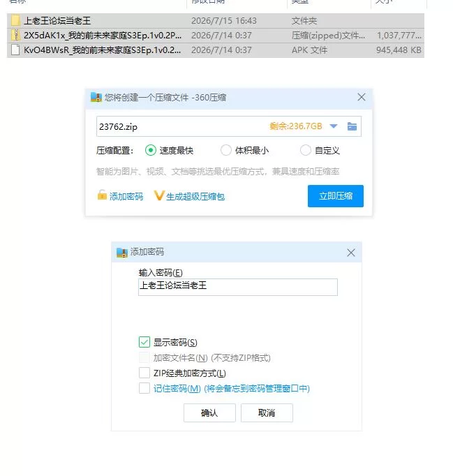
Task: Click the 生成超级压缩包 link
Action: pos(195,196)
